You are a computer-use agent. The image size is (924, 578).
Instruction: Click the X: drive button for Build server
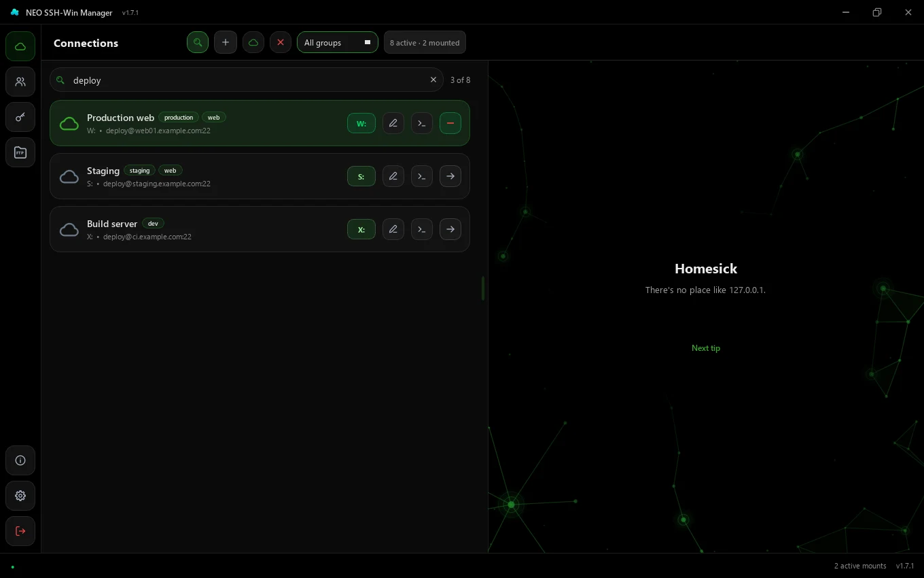pyautogui.click(x=361, y=229)
